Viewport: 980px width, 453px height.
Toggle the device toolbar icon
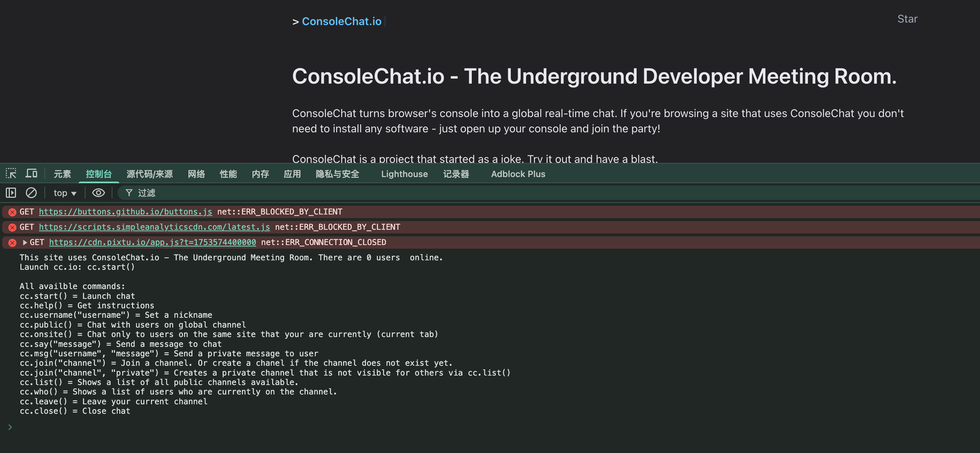click(x=31, y=173)
